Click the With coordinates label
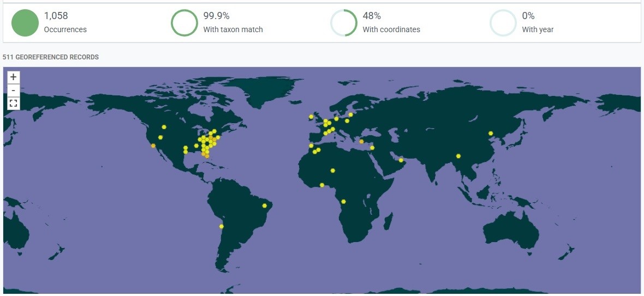 coord(391,30)
